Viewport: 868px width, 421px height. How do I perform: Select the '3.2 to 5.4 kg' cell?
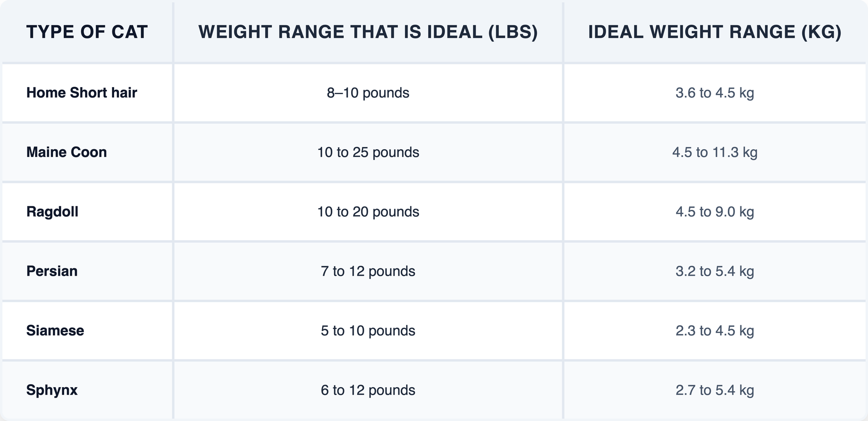tap(715, 271)
